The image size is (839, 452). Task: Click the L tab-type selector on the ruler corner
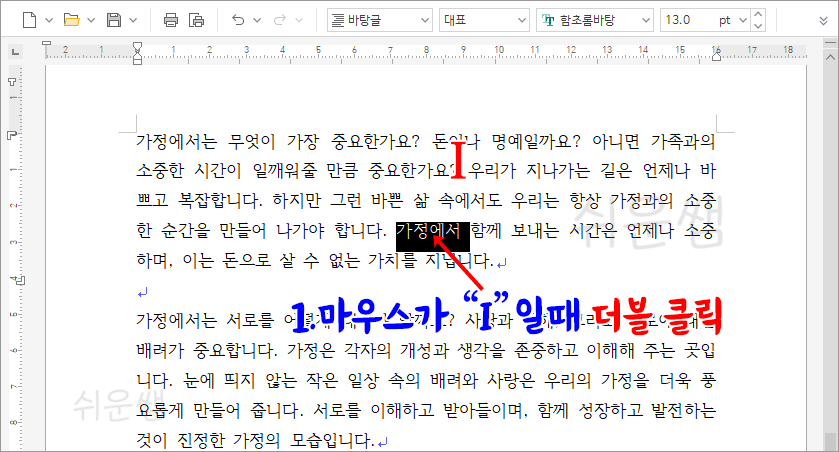[15, 51]
